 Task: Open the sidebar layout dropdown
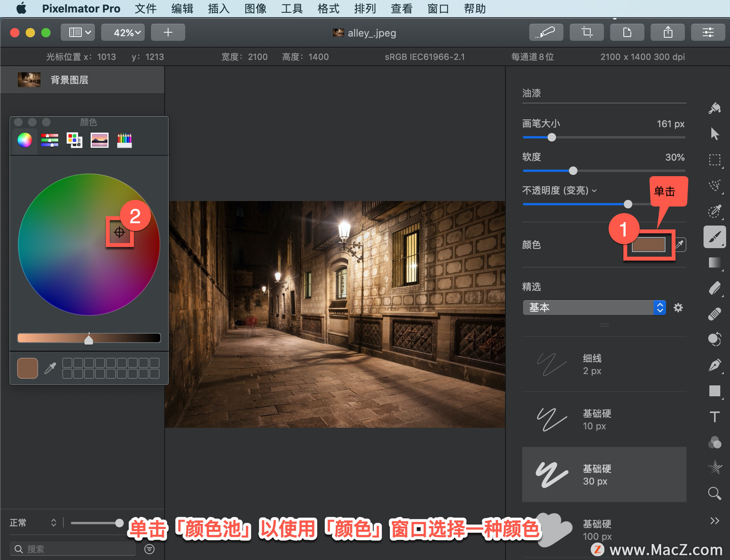pos(78,32)
